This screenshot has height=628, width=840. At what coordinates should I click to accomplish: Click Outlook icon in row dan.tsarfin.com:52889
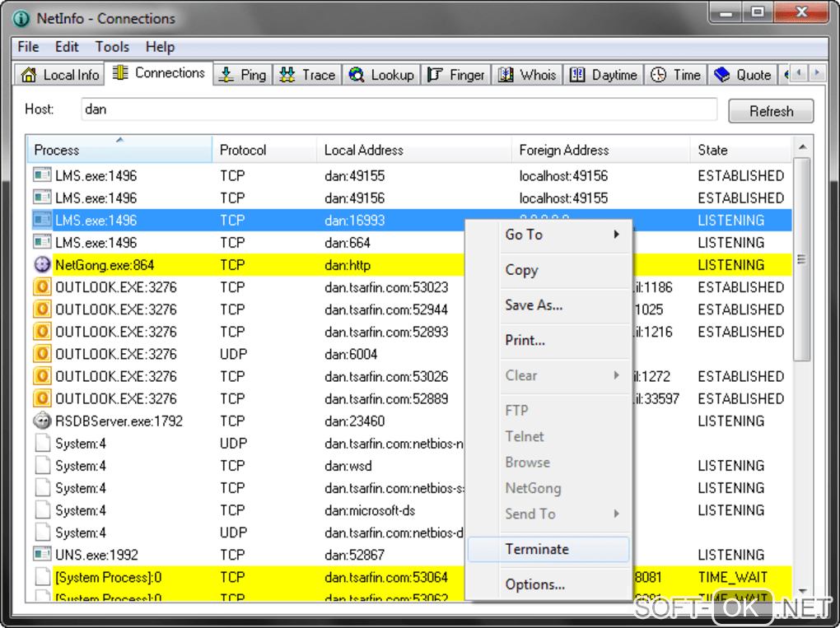click(42, 398)
